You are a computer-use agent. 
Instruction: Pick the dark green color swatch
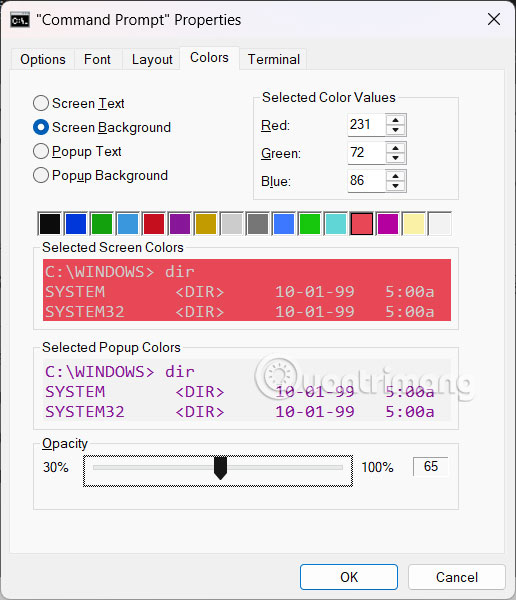click(x=102, y=224)
